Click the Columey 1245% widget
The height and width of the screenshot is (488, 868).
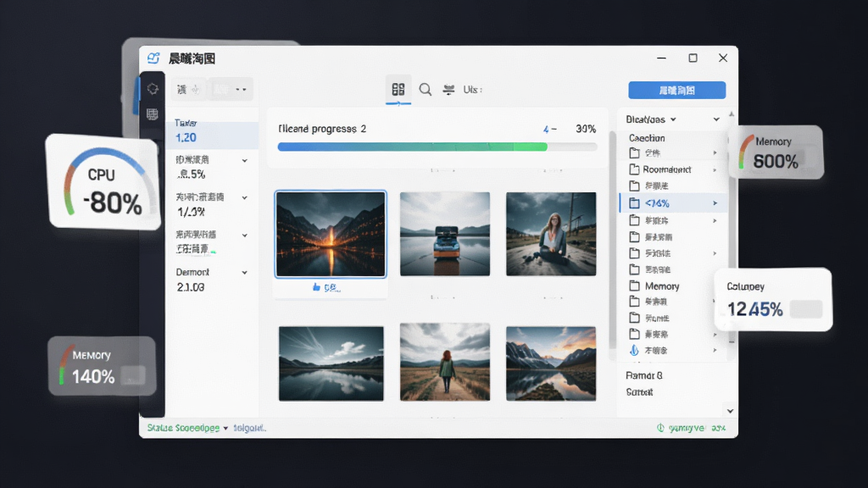[773, 300]
